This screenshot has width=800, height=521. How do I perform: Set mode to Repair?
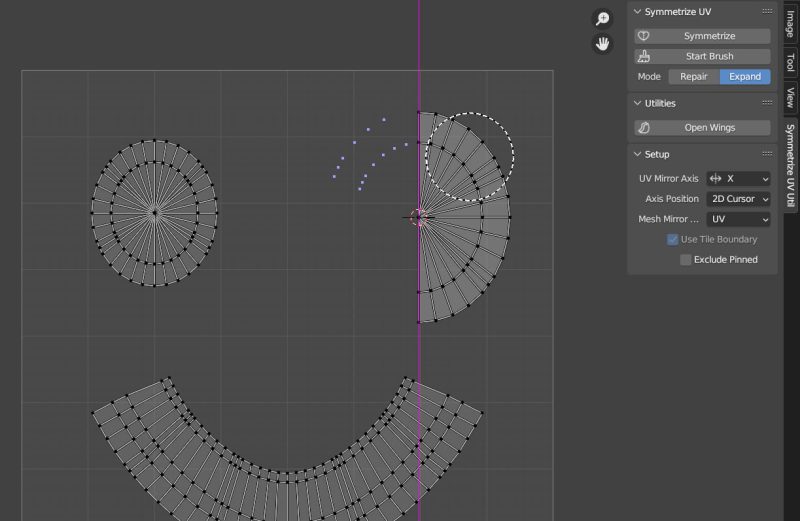693,76
